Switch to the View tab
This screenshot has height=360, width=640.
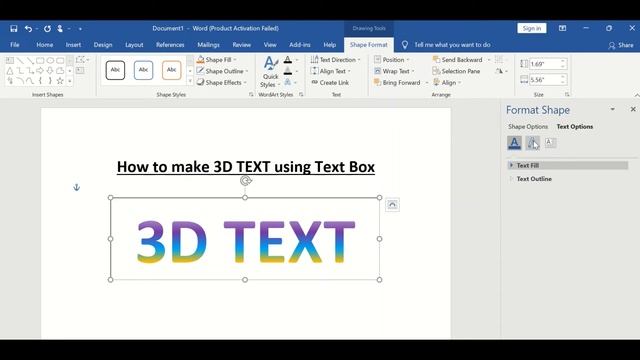click(270, 45)
